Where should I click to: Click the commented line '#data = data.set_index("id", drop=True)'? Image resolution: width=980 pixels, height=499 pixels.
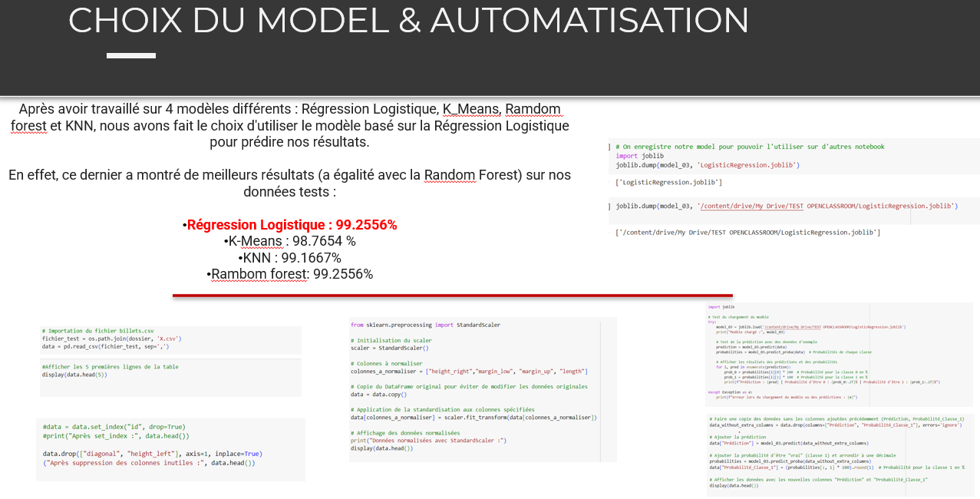click(x=114, y=427)
